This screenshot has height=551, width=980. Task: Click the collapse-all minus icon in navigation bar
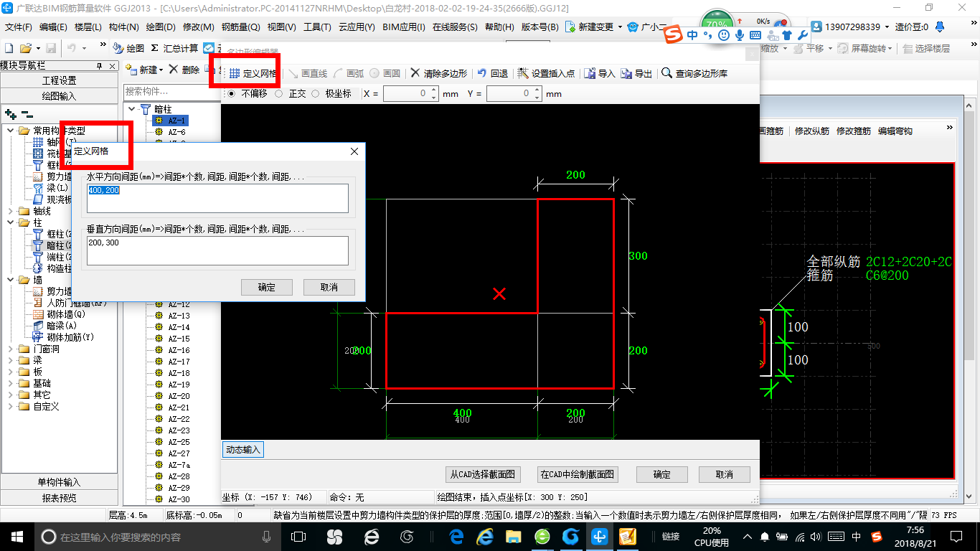27,113
